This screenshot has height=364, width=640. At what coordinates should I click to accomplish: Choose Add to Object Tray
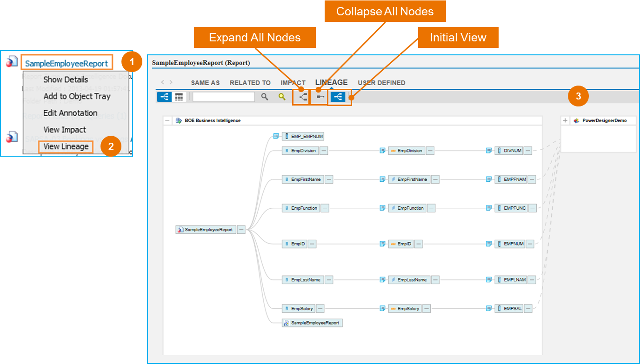77,96
